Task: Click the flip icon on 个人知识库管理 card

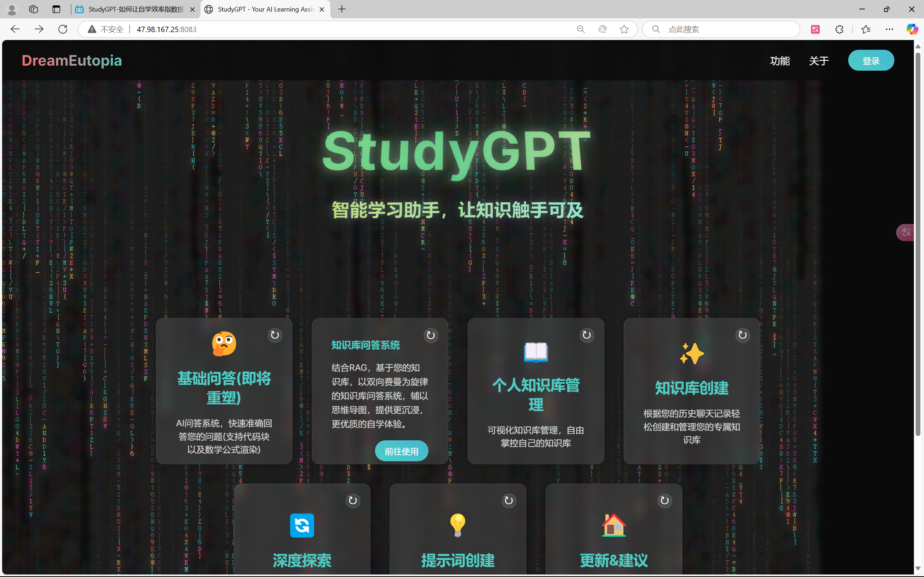Action: coord(587,335)
